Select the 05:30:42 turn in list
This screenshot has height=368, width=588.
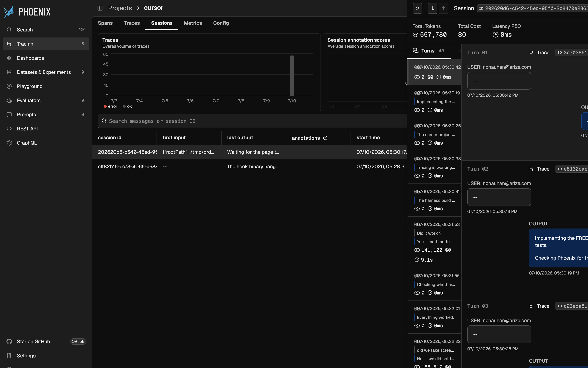(434, 72)
